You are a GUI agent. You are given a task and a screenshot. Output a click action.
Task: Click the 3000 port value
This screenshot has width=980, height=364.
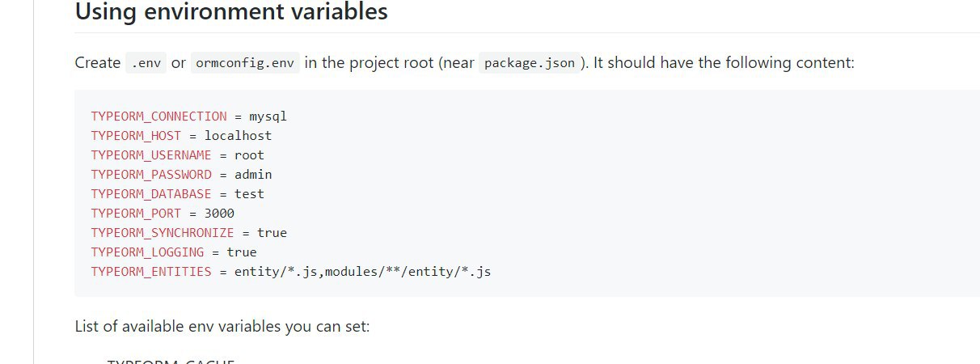pos(219,214)
